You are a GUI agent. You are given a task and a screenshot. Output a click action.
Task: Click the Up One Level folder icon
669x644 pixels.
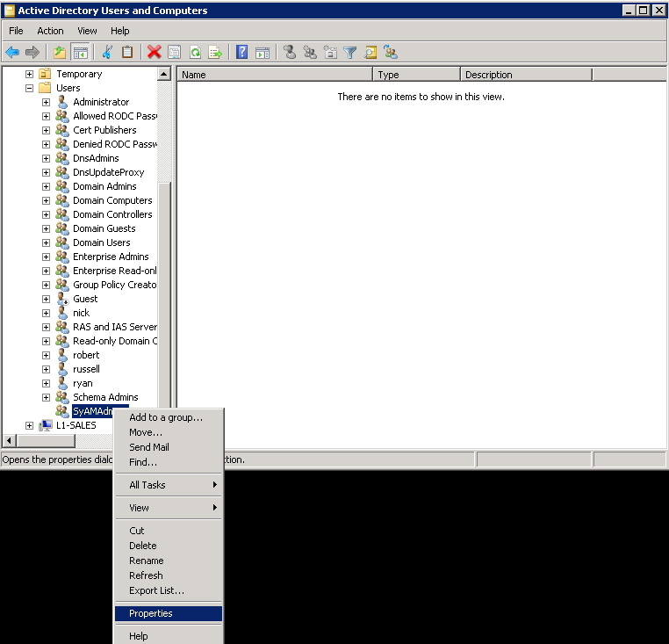click(x=60, y=52)
